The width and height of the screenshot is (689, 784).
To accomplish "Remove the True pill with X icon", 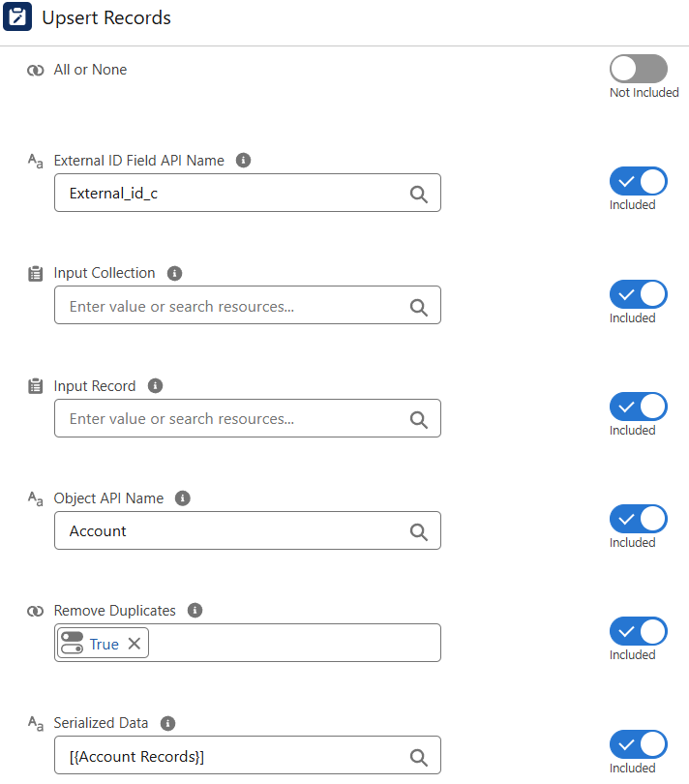I will point(135,644).
